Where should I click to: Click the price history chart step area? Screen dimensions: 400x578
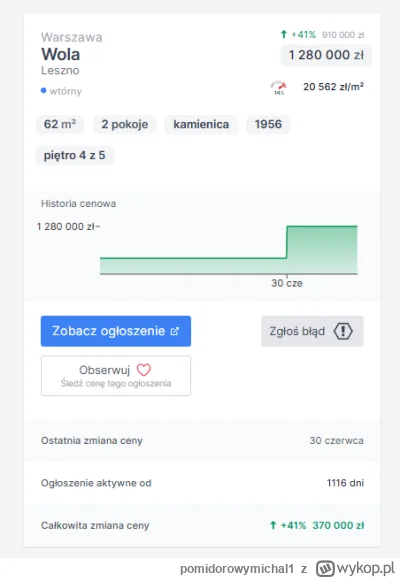(x=229, y=250)
